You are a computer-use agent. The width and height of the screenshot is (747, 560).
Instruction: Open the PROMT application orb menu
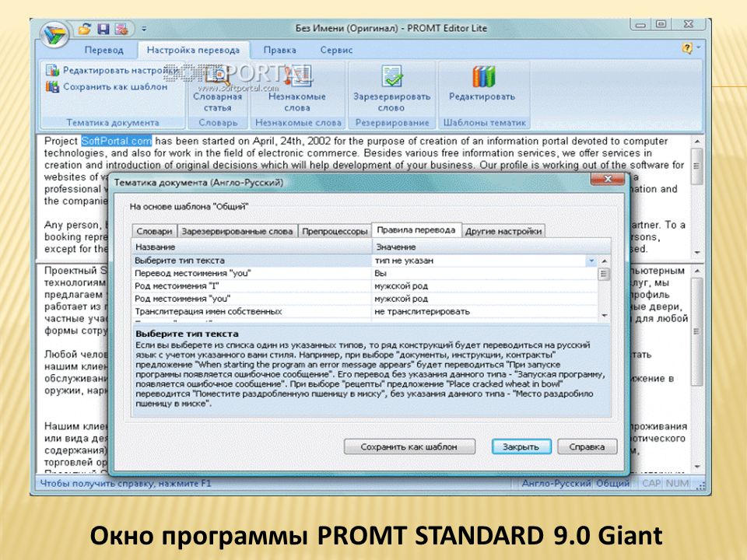(54, 33)
